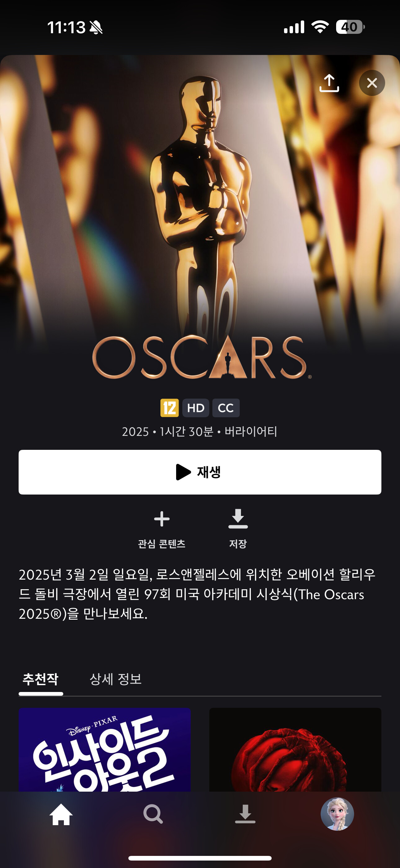Select the 추천작 tab
The image size is (400, 868).
[41, 679]
